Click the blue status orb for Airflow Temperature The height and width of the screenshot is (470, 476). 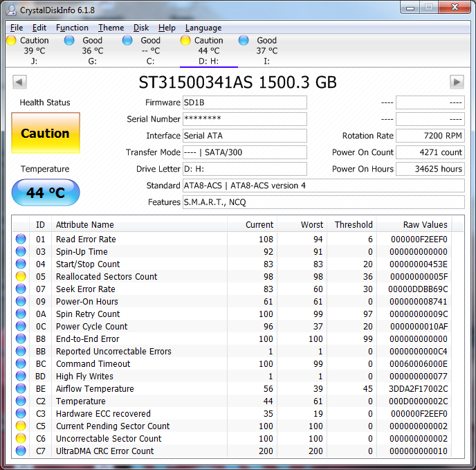21,388
